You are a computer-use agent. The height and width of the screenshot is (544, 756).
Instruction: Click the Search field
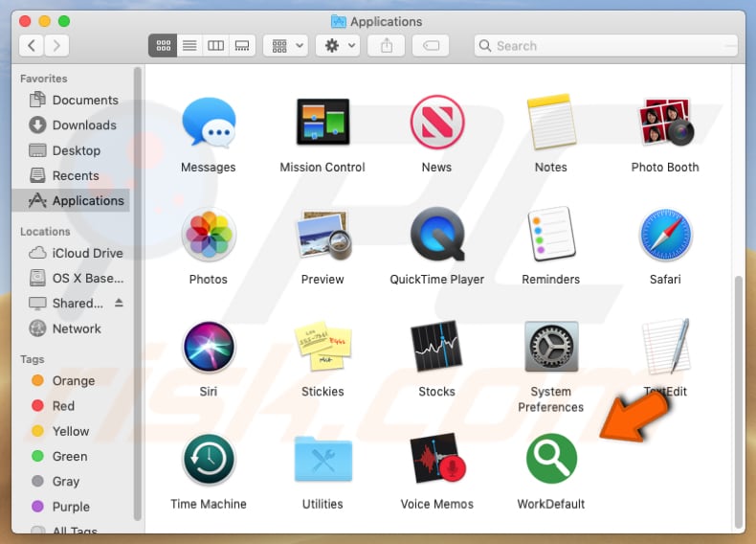[606, 46]
